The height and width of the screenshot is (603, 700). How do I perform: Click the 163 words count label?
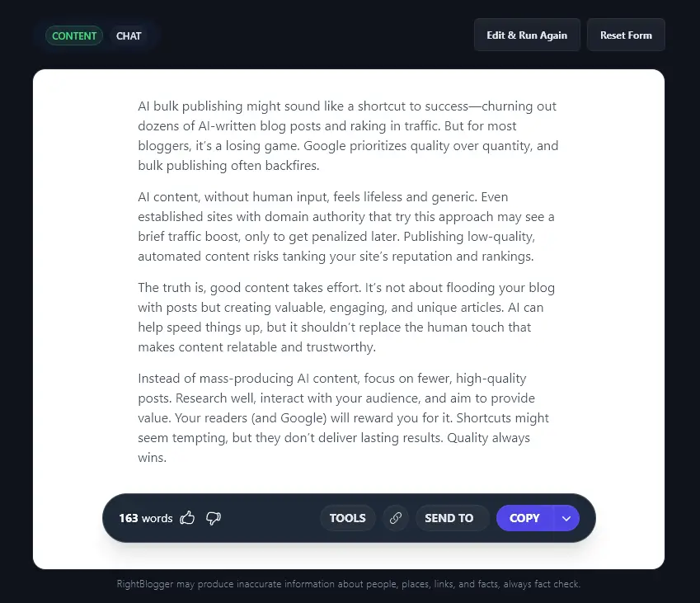pos(145,517)
